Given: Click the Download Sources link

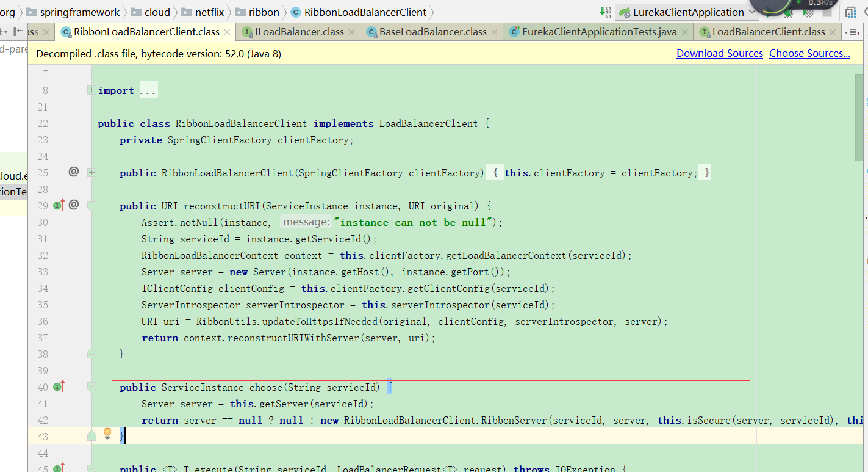Looking at the screenshot, I should tap(719, 53).
